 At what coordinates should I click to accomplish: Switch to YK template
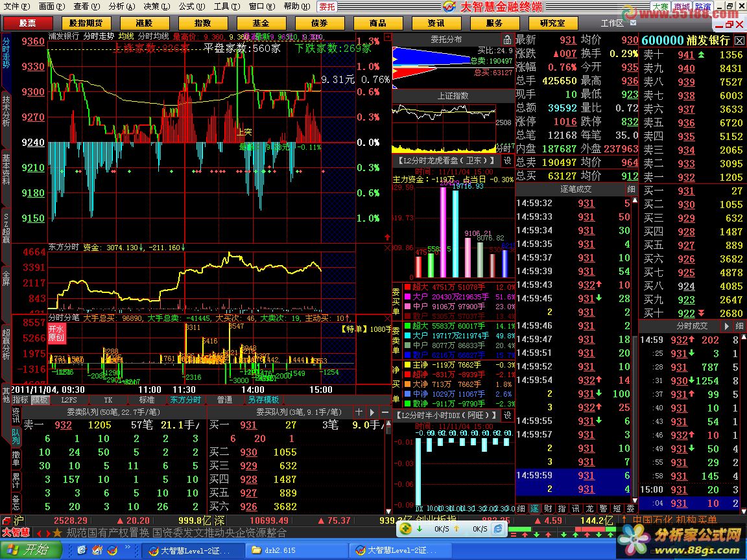(x=108, y=400)
